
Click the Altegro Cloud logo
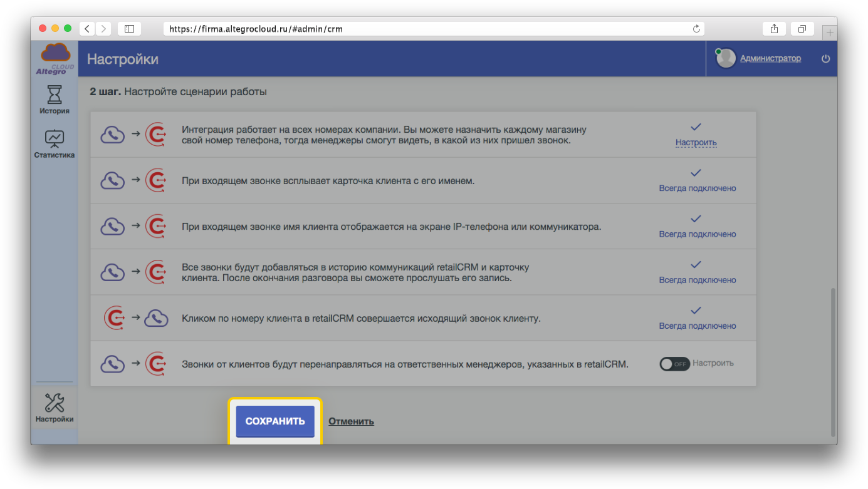coord(55,59)
